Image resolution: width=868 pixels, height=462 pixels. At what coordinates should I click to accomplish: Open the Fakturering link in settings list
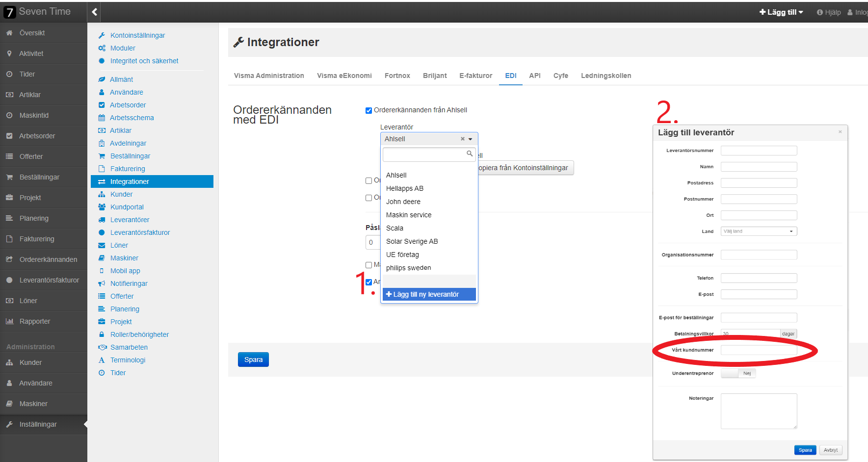(x=128, y=169)
